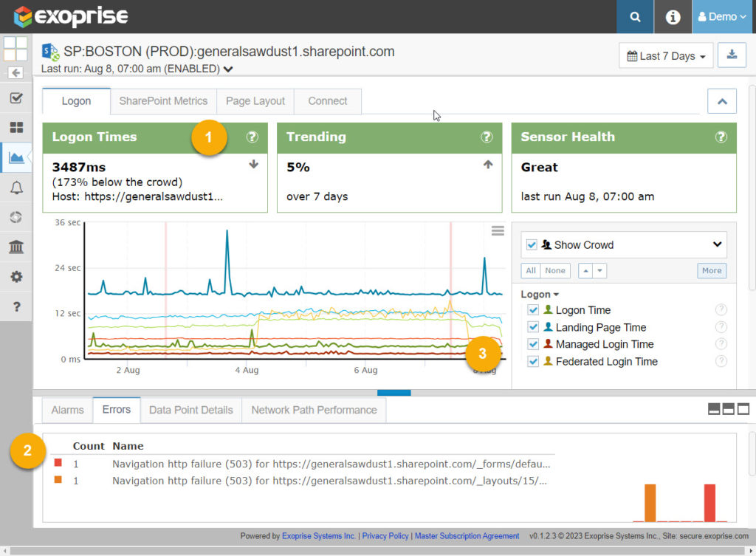
Task: Expand the Show Crowd dropdown arrow
Action: point(717,244)
